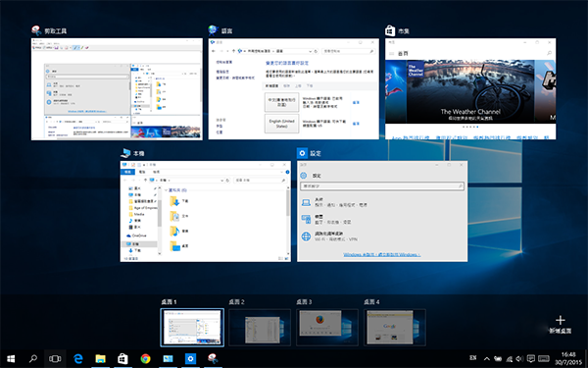Image resolution: width=588 pixels, height=368 pixels.
Task: Open the Action Center notification icon
Action: point(531,358)
